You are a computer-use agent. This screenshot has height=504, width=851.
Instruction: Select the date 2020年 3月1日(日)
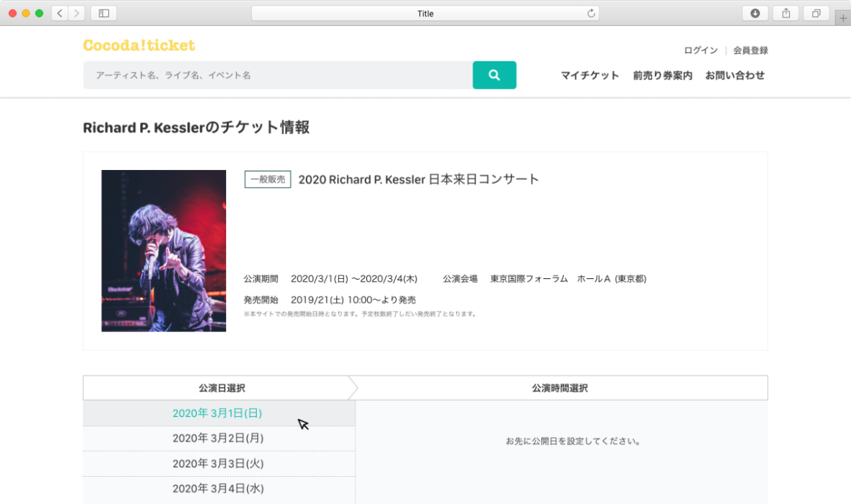(217, 413)
